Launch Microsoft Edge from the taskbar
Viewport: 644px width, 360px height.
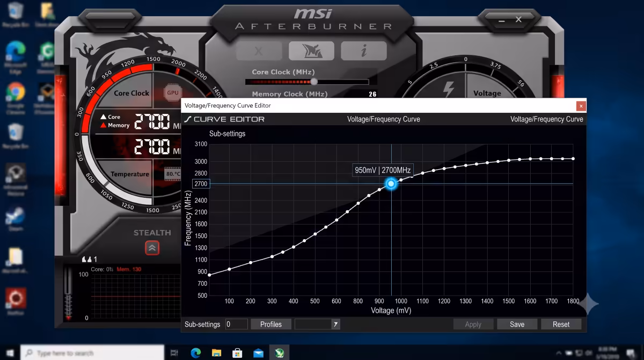coord(195,353)
